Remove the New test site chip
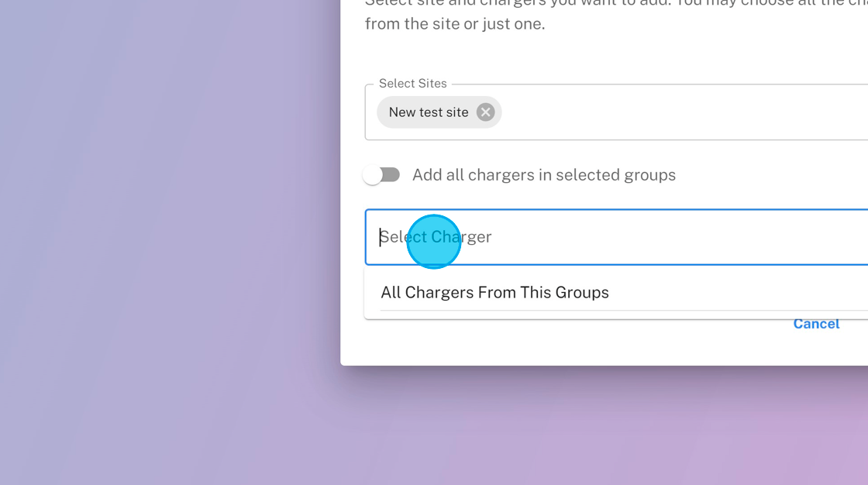This screenshot has height=485, width=868. click(x=485, y=112)
